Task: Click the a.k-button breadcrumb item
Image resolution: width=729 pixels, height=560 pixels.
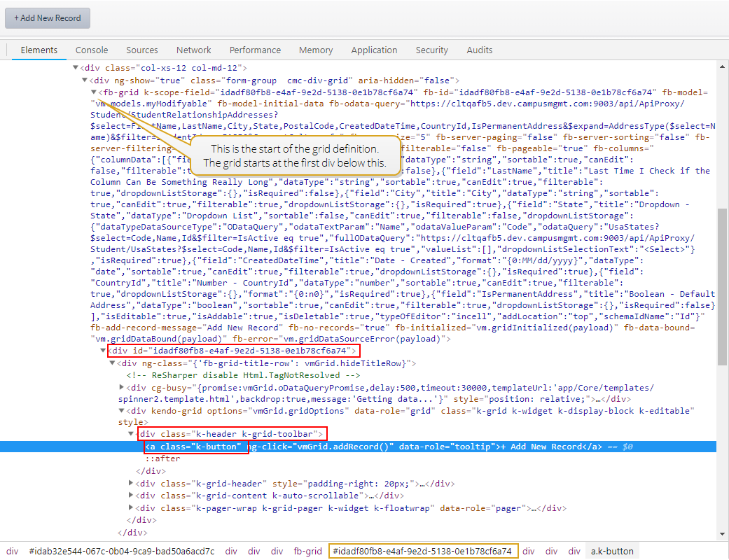Action: coord(612,551)
